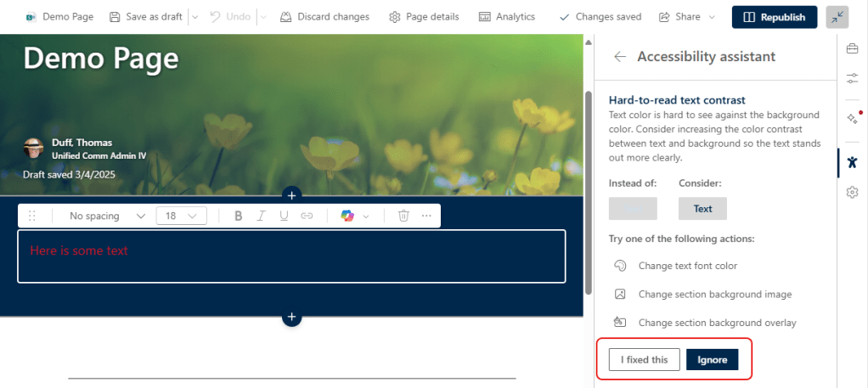Click the toolbox icon in right rail

852,49
